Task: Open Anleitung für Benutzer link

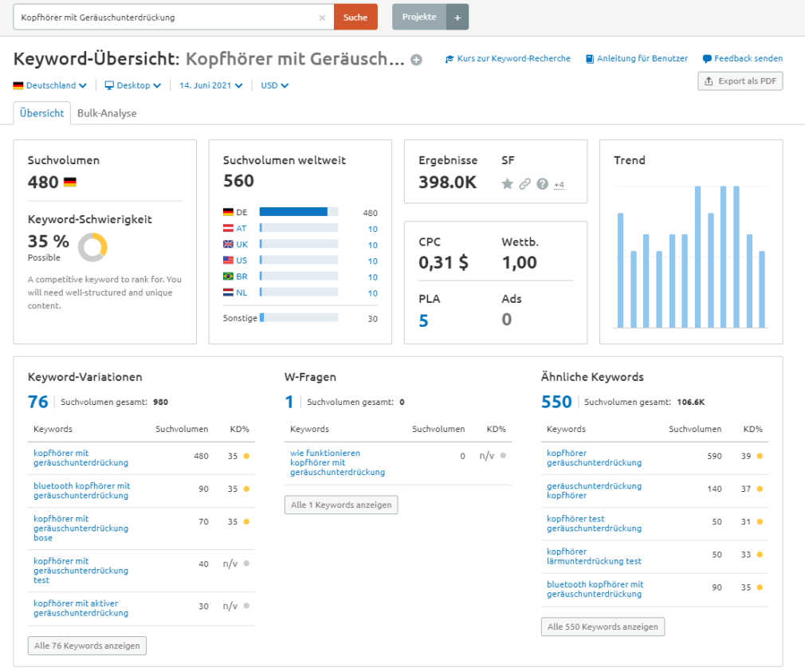Action: (x=637, y=58)
